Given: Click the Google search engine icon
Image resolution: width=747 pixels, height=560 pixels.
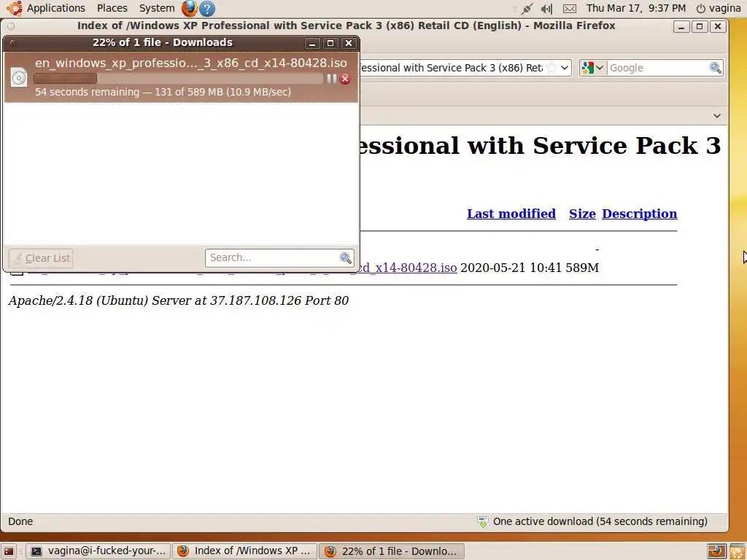Looking at the screenshot, I should 587,68.
